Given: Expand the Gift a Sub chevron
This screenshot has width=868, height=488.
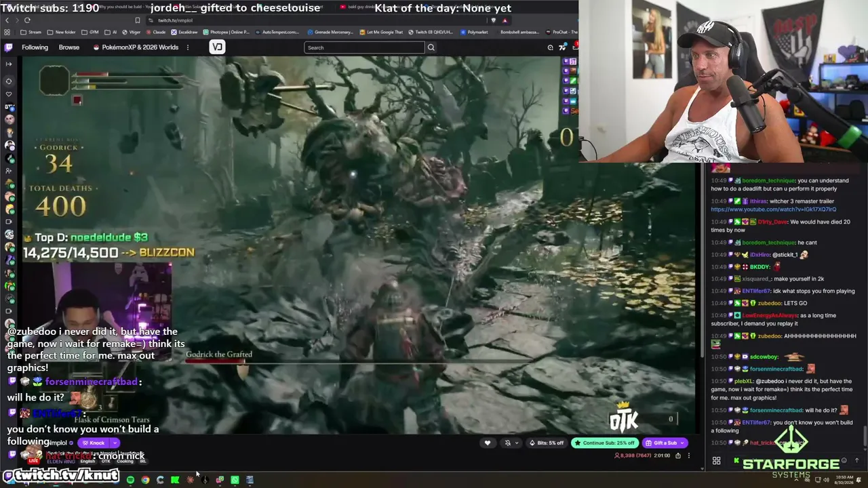Looking at the screenshot, I should pyautogui.click(x=683, y=443).
